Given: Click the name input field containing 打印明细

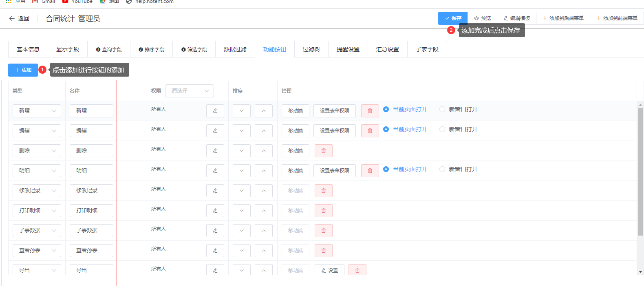Looking at the screenshot, I should pos(91,211).
